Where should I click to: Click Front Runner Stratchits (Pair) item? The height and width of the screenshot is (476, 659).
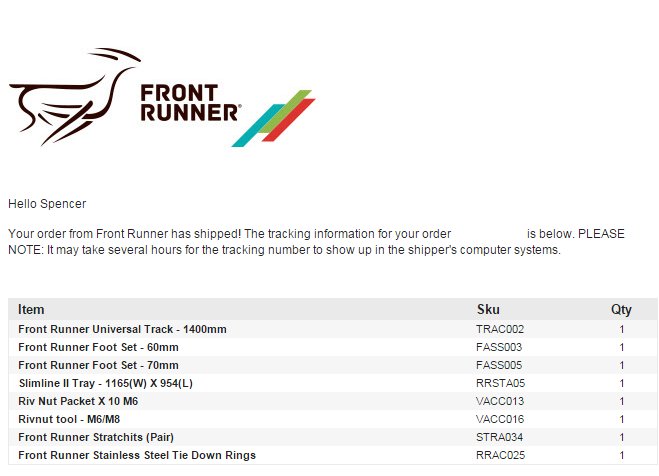coord(96,437)
